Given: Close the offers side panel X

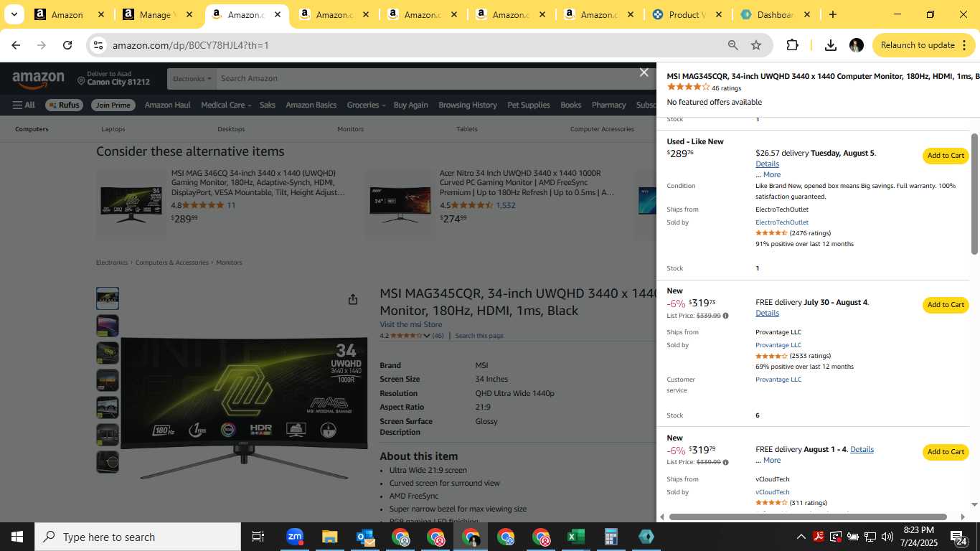Looking at the screenshot, I should [644, 72].
